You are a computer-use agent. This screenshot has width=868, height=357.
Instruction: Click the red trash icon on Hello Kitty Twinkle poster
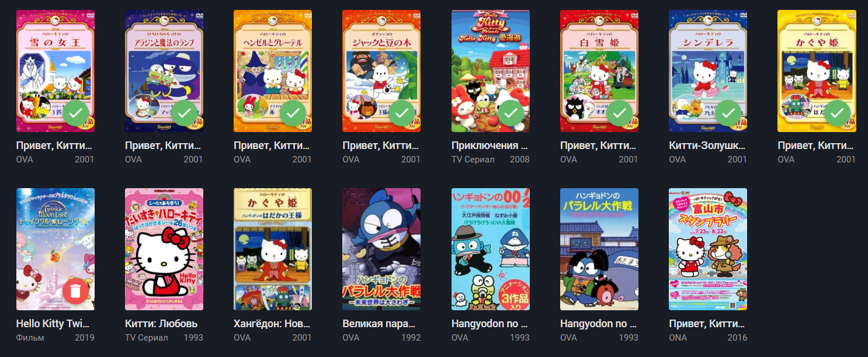(75, 291)
